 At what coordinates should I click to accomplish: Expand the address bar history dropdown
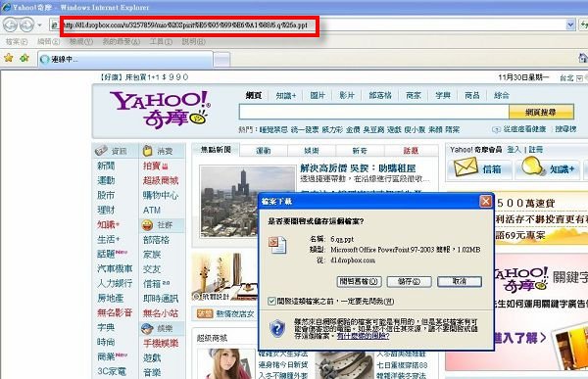[570, 25]
